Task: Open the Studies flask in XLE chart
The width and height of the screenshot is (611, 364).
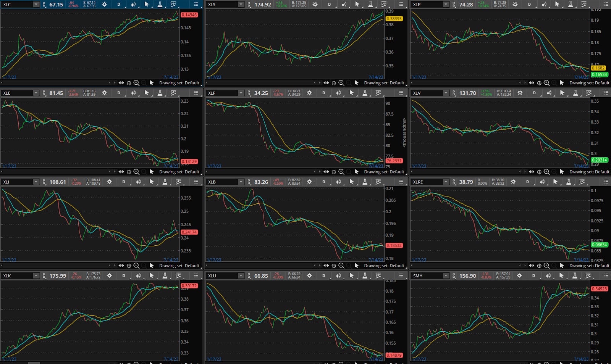Action: (x=160, y=93)
